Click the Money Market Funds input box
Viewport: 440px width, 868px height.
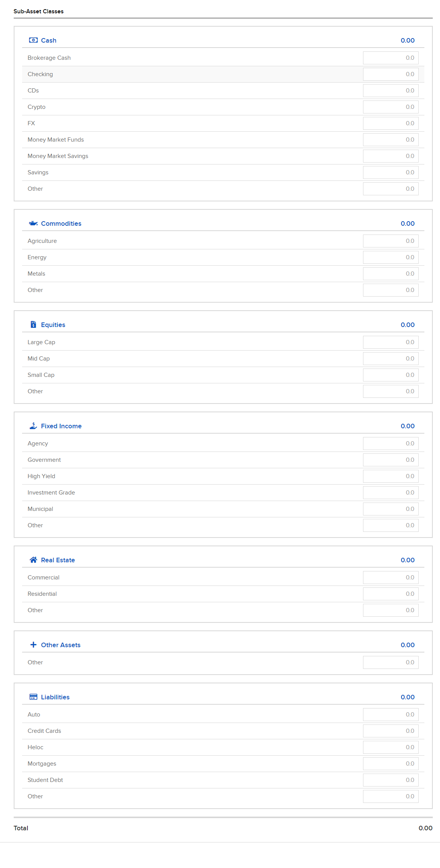[390, 140]
